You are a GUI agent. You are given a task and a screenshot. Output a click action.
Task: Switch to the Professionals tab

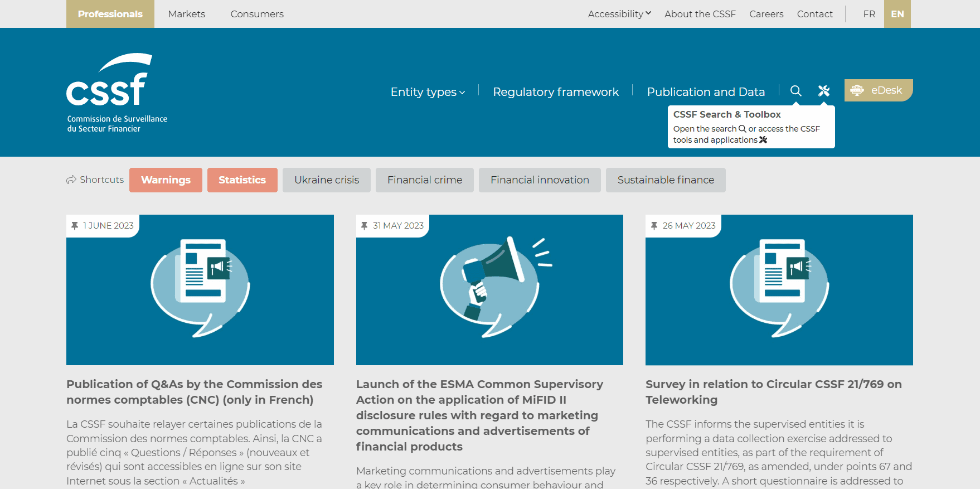point(110,14)
